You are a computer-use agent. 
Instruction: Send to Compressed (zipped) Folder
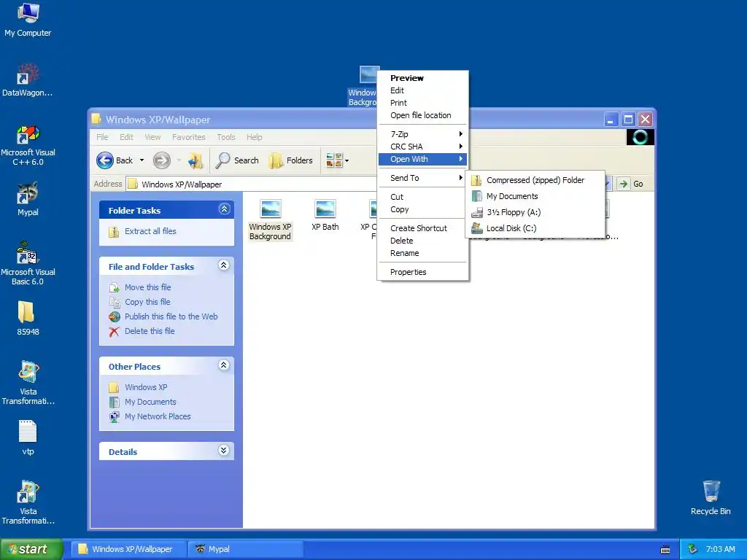click(x=535, y=180)
